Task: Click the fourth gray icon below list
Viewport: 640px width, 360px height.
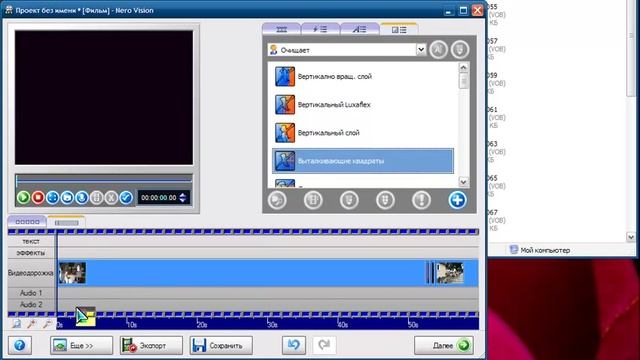Action: 385,200
